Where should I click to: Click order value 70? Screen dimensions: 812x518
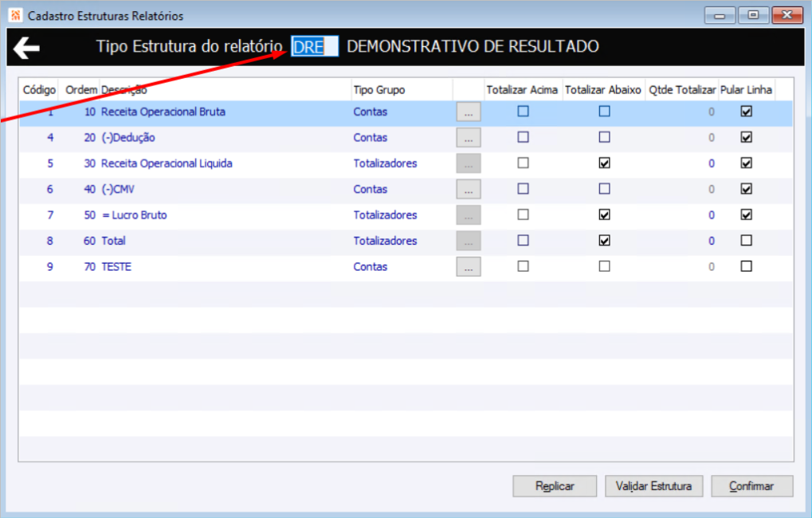pos(89,267)
